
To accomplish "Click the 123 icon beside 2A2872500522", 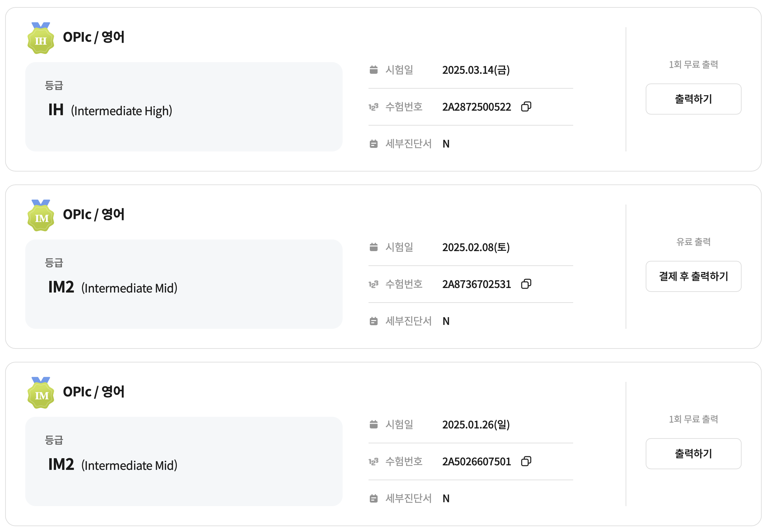I will pyautogui.click(x=373, y=107).
